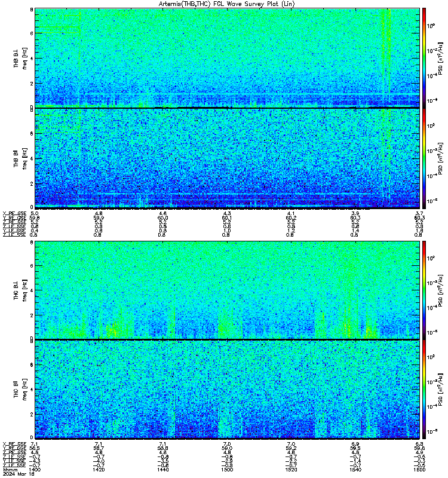Click the '1420' time tick label

[99, 470]
